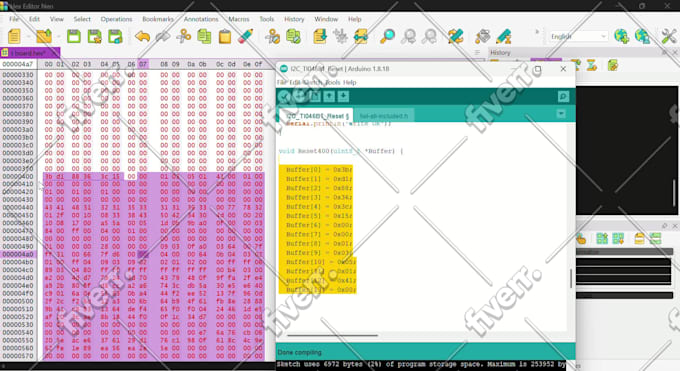Click the pencil eraser Fill icon
Image resolution: width=680 pixels, height=371 pixels.
[x=245, y=36]
